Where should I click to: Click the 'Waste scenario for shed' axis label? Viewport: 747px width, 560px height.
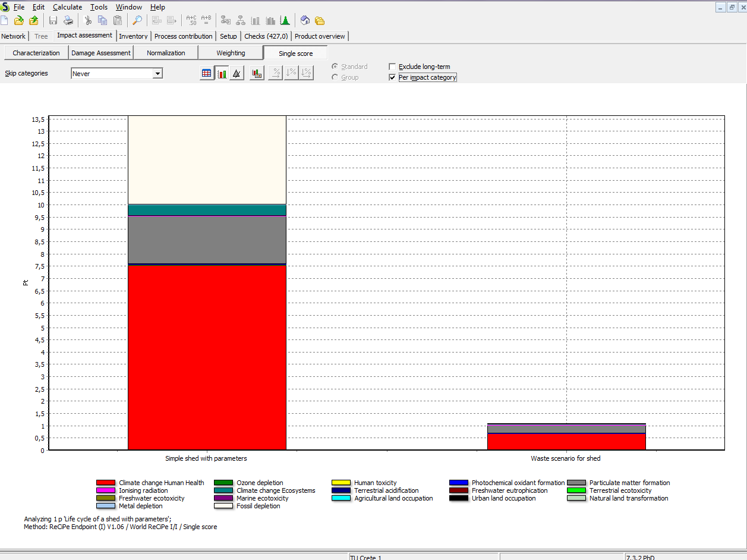click(566, 459)
